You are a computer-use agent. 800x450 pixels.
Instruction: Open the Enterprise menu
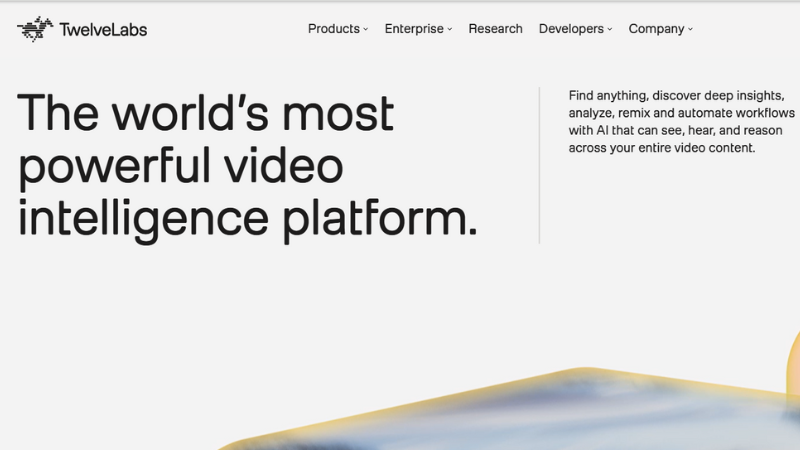pos(414,29)
